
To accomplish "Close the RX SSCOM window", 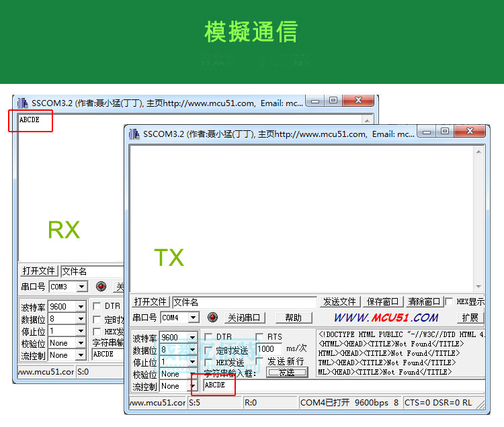I will click(360, 101).
